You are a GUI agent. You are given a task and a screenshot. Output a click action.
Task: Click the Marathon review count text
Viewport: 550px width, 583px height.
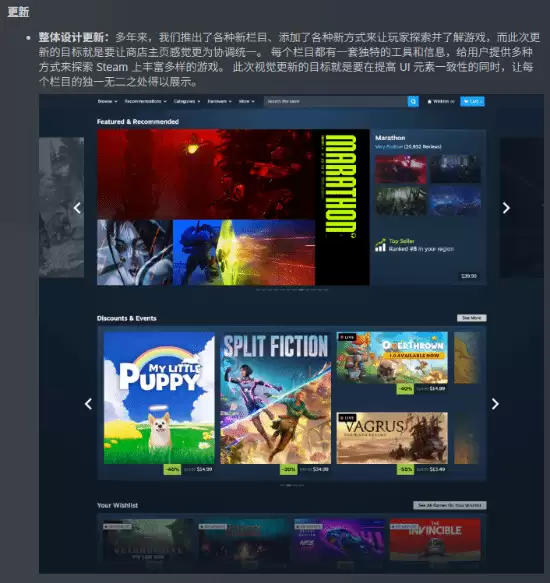click(423, 147)
